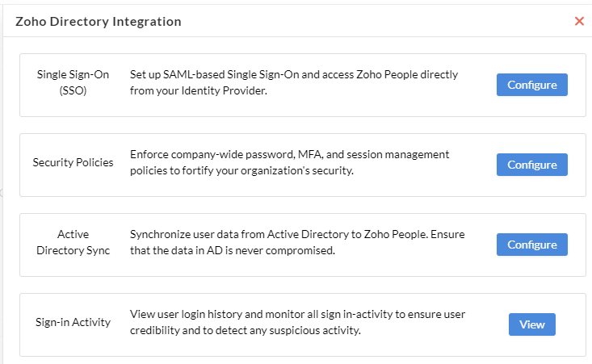This screenshot has height=364, width=592.
Task: Click the user login history description text
Action: pos(297,323)
